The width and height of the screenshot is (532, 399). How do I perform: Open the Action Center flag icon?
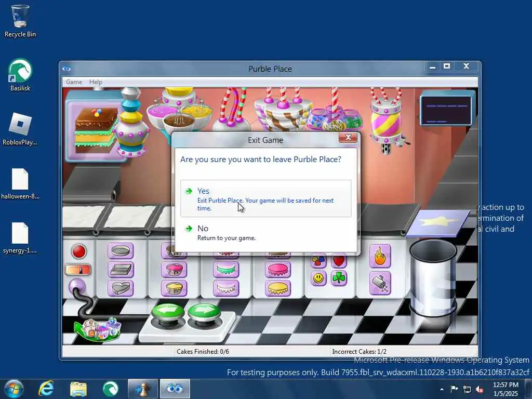454,389
